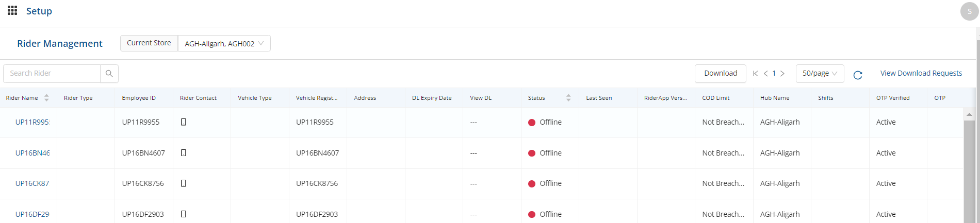The image size is (980, 223).
Task: Go to next page chevron
Action: click(782, 74)
